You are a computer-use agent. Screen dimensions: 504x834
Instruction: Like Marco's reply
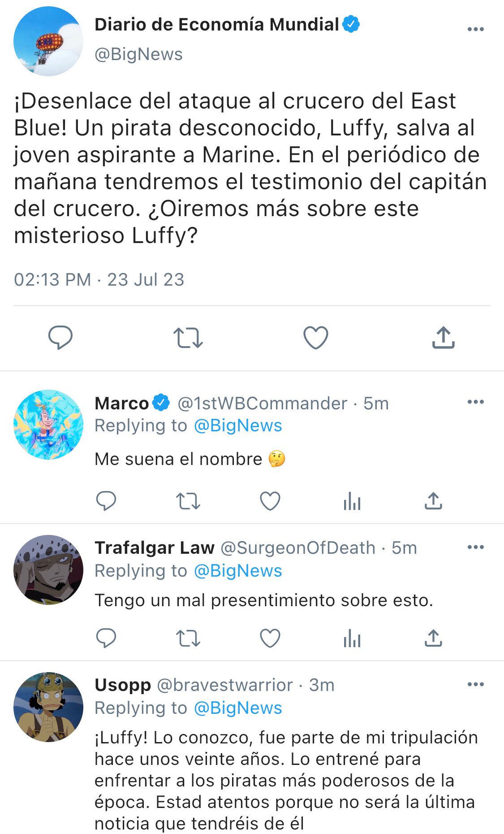270,501
